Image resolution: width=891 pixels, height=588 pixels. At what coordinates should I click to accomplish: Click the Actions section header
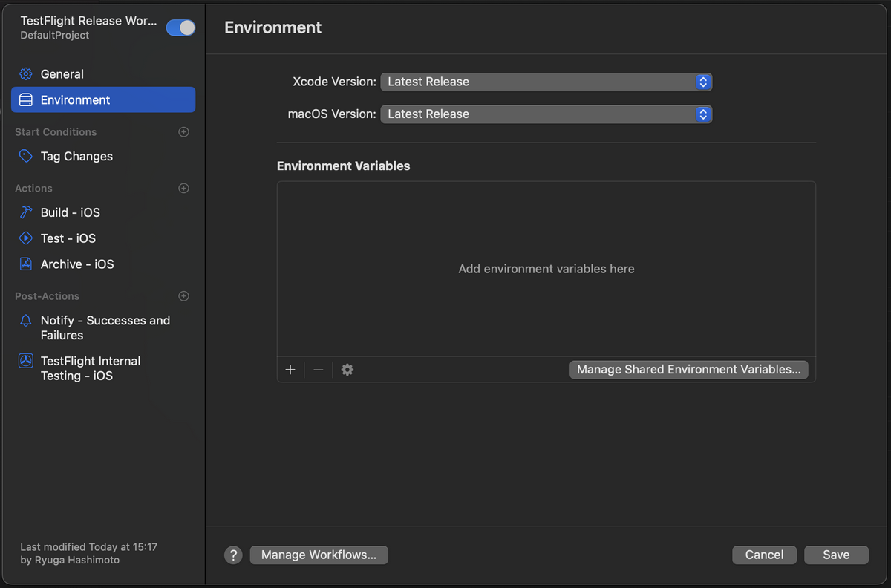click(33, 189)
